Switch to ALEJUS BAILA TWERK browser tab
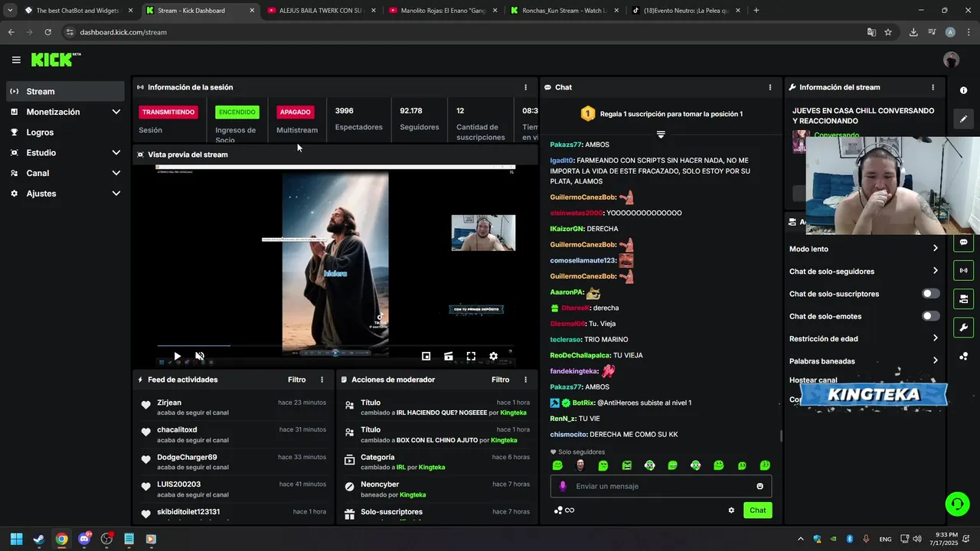 tap(322, 11)
